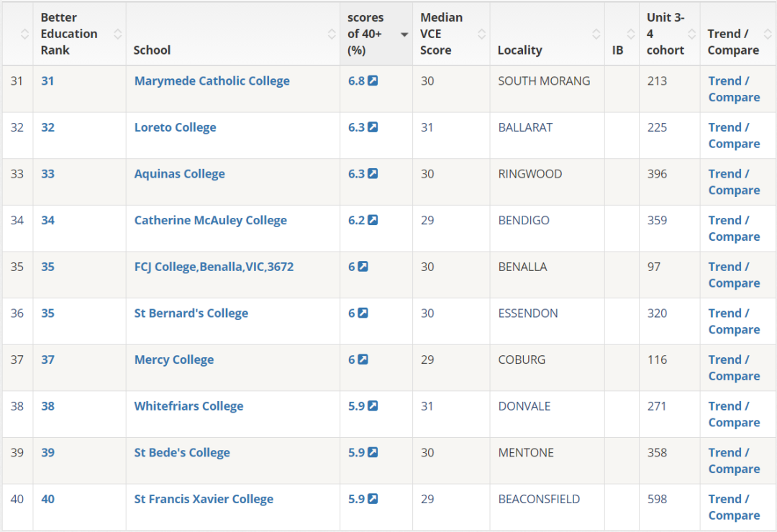
Task: Open external link icon beside Aquinas College 6.3
Action: click(373, 174)
